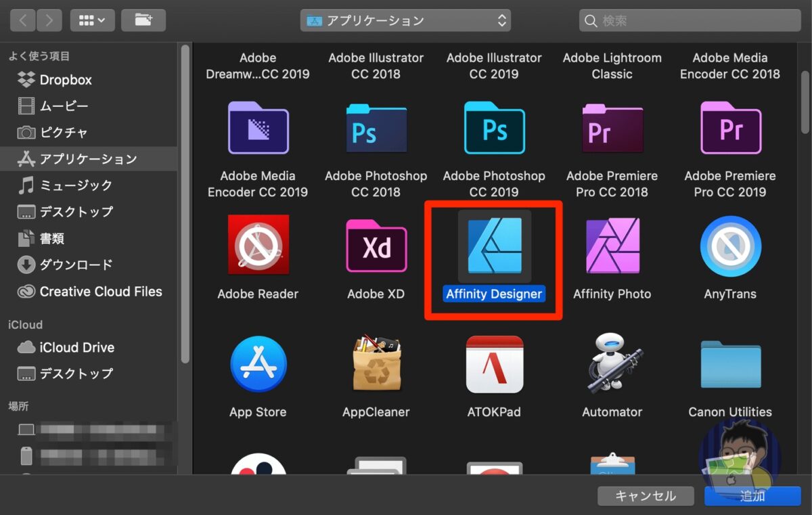
Task: Select the Adobe Photoshop CC 2019 folder icon
Action: click(495, 128)
